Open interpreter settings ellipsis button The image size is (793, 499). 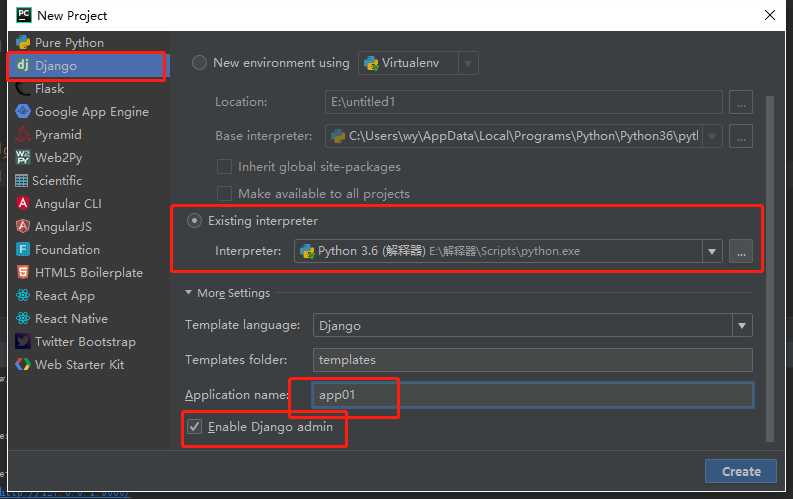coord(741,251)
